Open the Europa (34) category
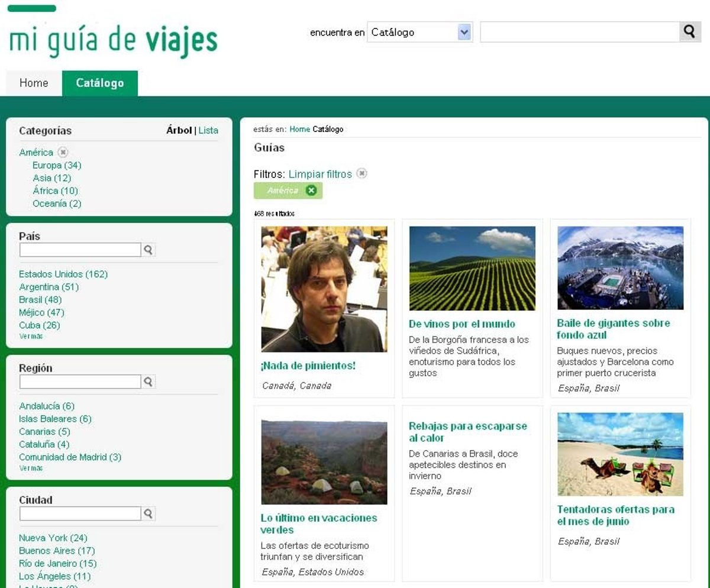This screenshot has height=588, width=710. pos(57,166)
